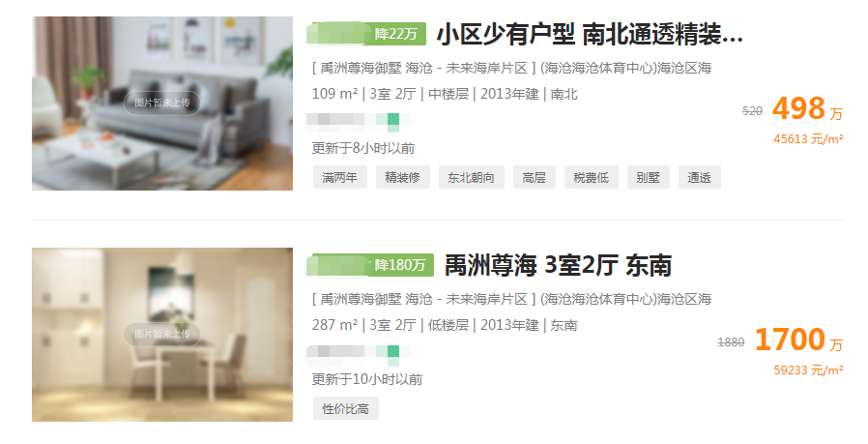Click the 降180万 price drop badge
Image resolution: width=868 pixels, height=444 pixels.
tap(399, 265)
